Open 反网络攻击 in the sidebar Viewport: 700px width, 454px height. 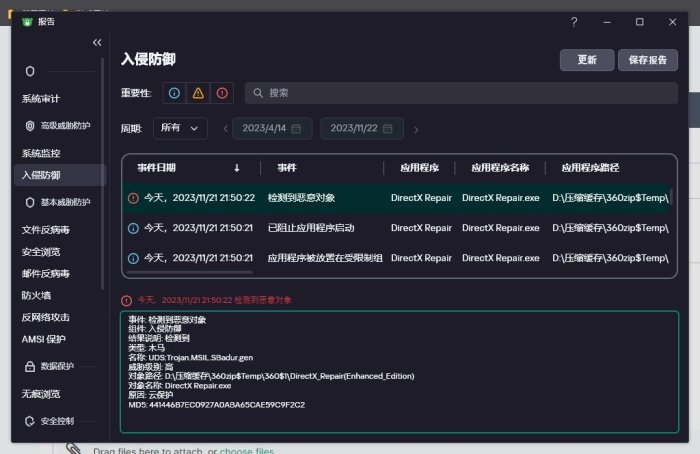46,317
